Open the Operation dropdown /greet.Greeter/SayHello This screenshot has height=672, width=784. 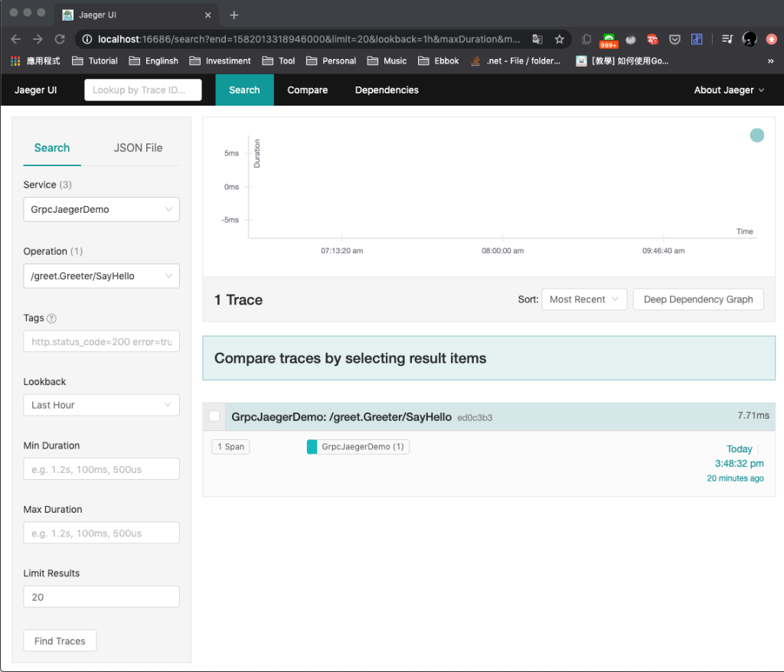[102, 276]
